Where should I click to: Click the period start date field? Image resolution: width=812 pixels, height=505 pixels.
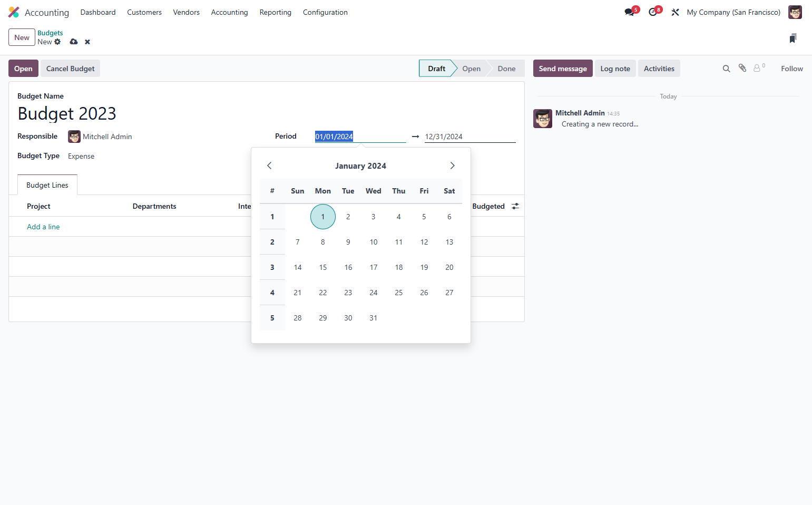click(360, 137)
